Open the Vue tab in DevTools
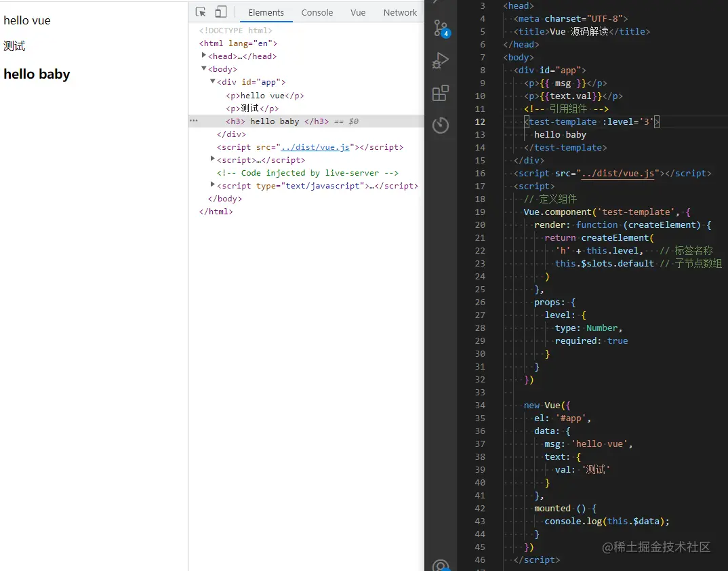728x571 pixels. point(358,12)
